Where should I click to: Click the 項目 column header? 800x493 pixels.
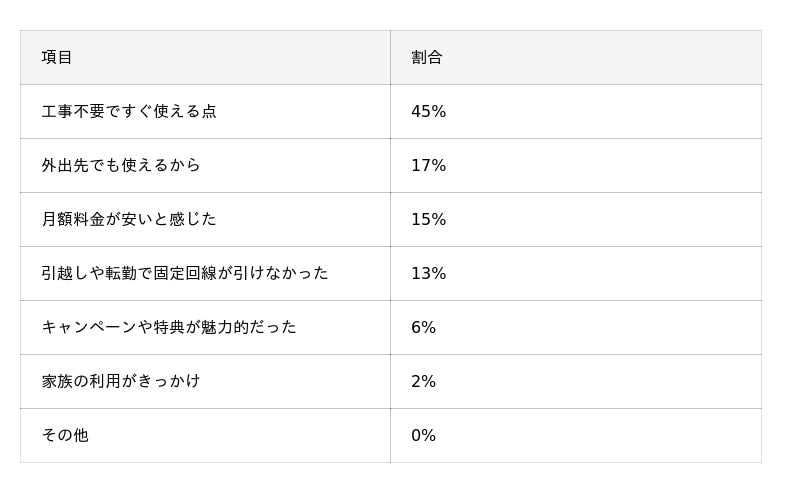click(57, 58)
